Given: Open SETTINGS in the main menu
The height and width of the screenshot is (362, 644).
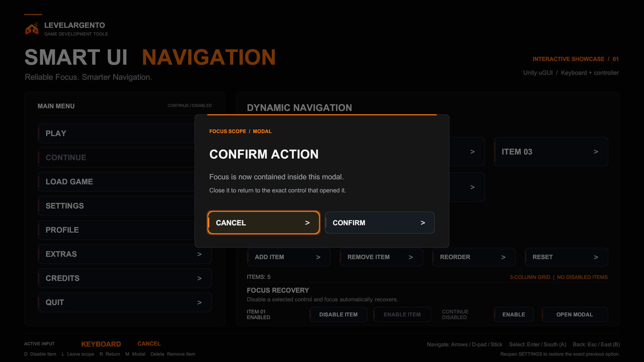Looking at the screenshot, I should (x=116, y=206).
